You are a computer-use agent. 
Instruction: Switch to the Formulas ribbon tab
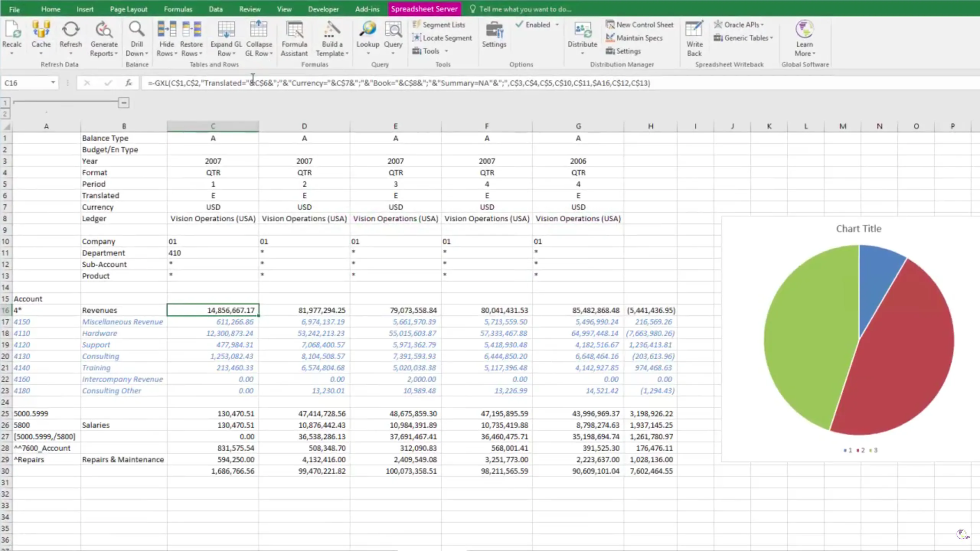coord(178,9)
